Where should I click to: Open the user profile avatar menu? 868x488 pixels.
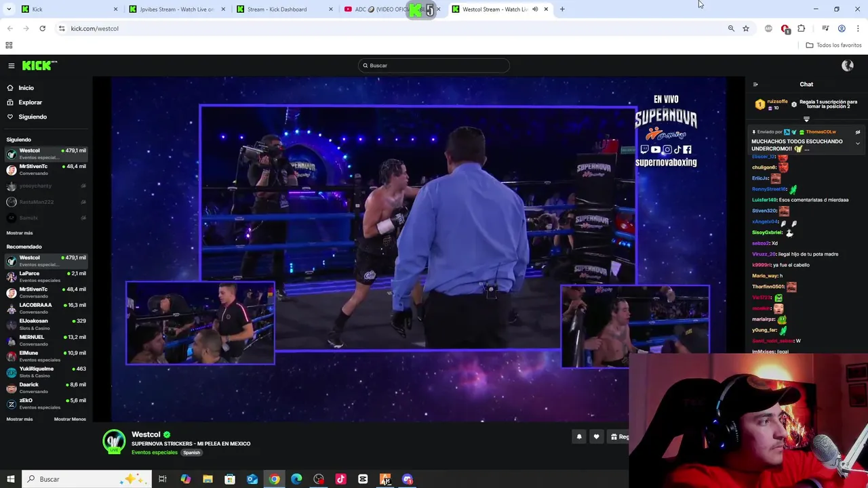(x=847, y=65)
